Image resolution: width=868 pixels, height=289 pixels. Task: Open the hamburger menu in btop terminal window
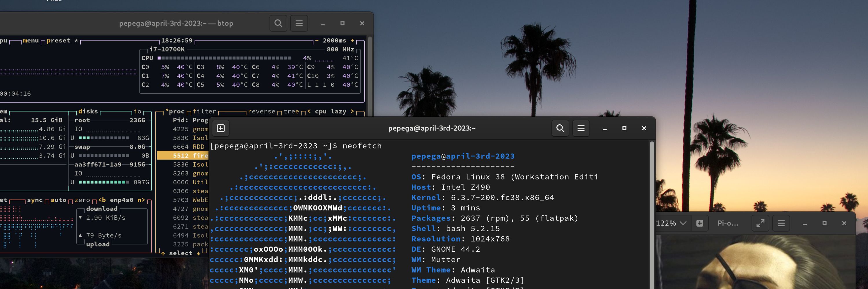pyautogui.click(x=299, y=23)
